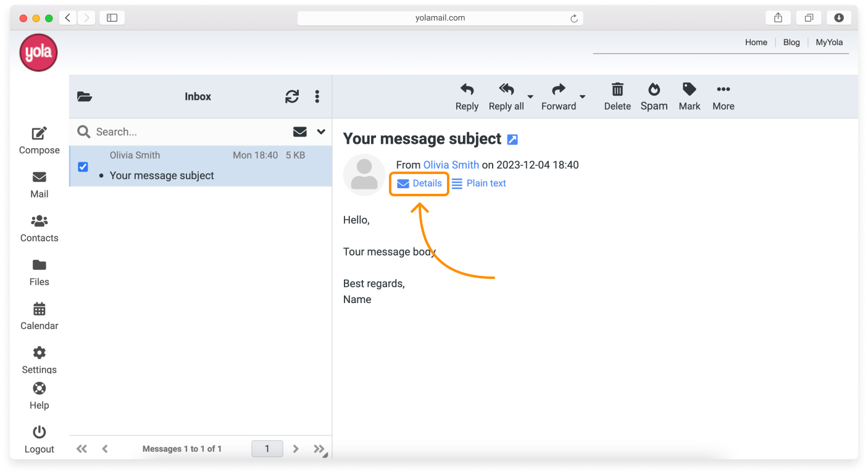Viewport: 868px width, 474px height.
Task: Open the Settings section
Action: tap(39, 360)
